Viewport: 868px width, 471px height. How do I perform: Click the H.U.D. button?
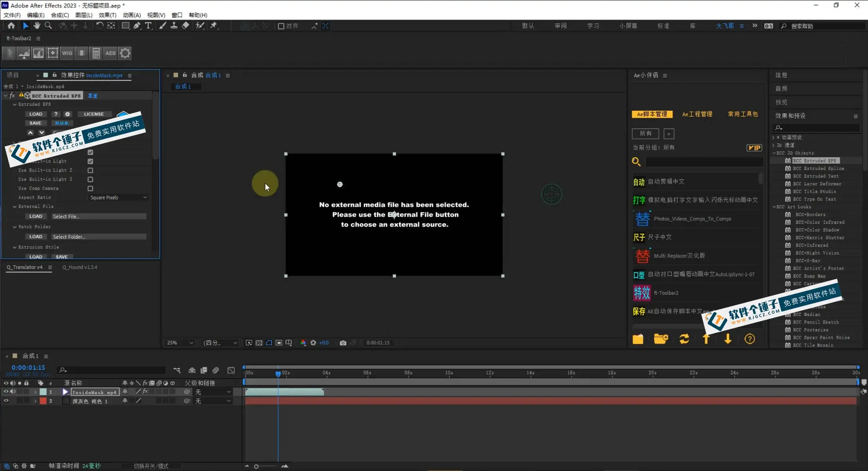[x=62, y=123]
